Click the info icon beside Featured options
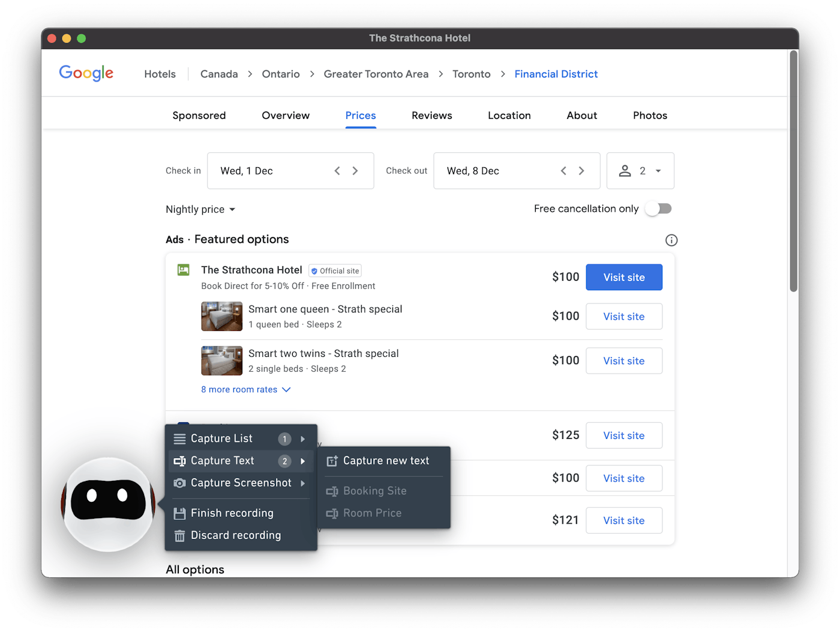Screen dimensions: 840x632 tap(671, 240)
